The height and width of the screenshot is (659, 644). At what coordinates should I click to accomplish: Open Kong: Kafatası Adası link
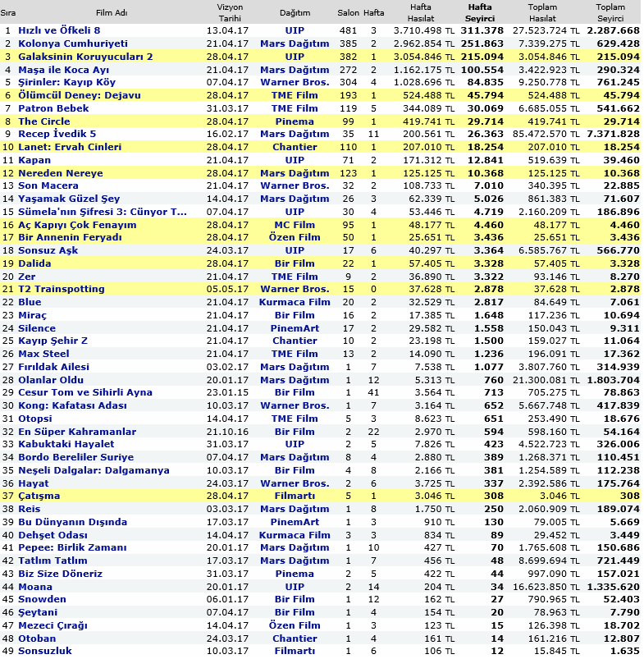(x=73, y=405)
